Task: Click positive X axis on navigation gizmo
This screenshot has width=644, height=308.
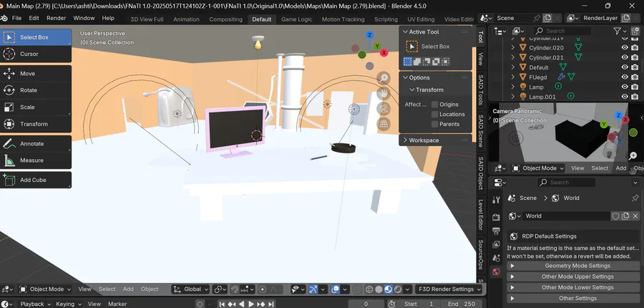Action: point(384,52)
